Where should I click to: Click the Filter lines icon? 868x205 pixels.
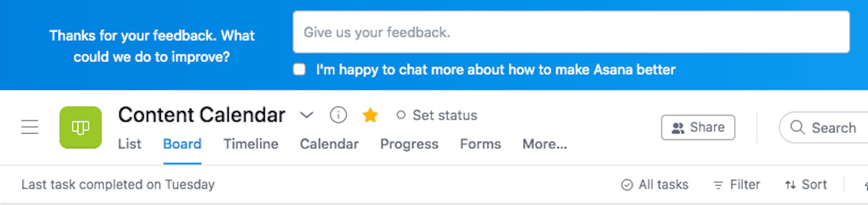click(x=718, y=185)
